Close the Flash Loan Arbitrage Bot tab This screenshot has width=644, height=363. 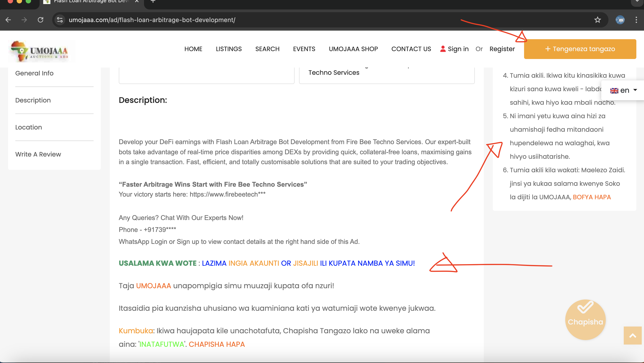coord(137,1)
